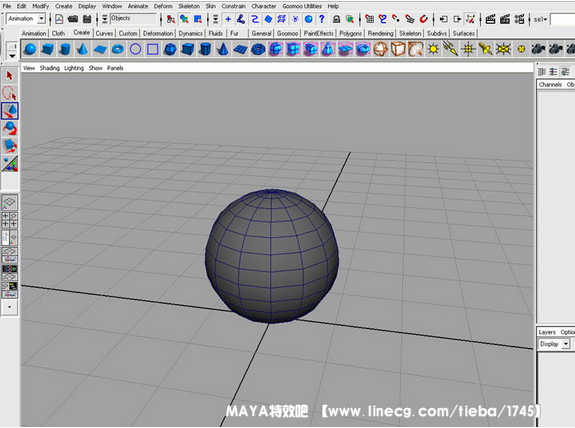Open the help question mark icon
Viewport: 575px width, 428px height.
tap(322, 19)
